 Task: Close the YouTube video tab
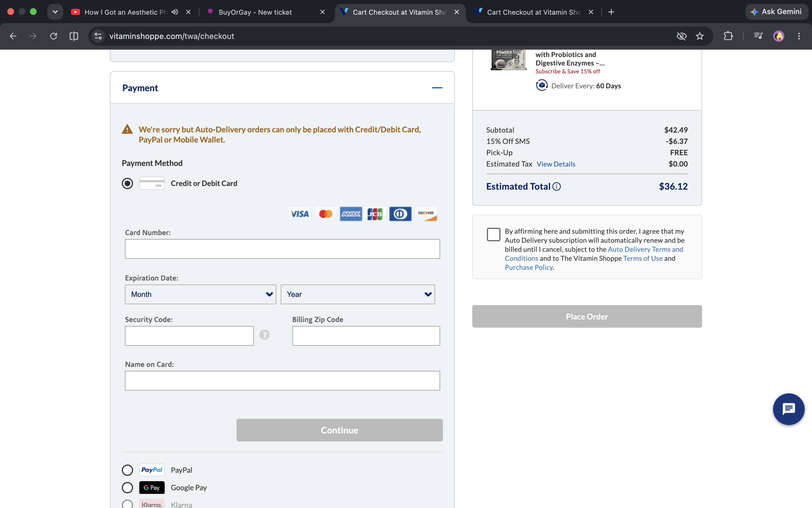188,12
